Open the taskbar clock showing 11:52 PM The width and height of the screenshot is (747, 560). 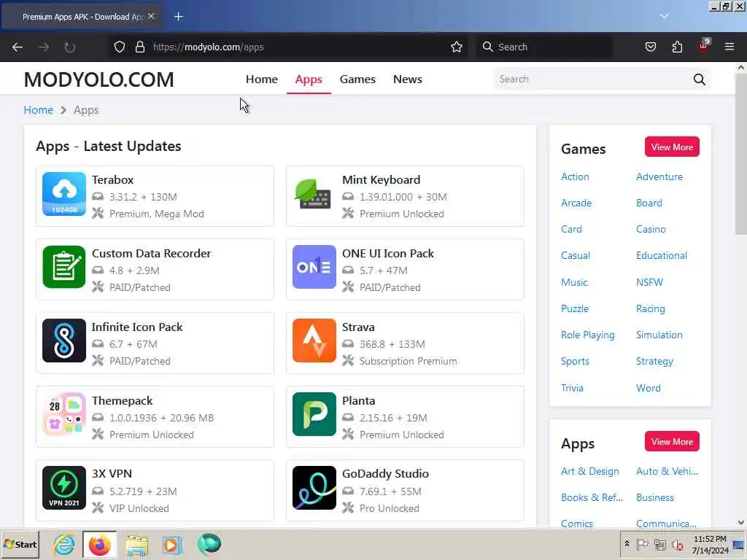[x=710, y=544]
